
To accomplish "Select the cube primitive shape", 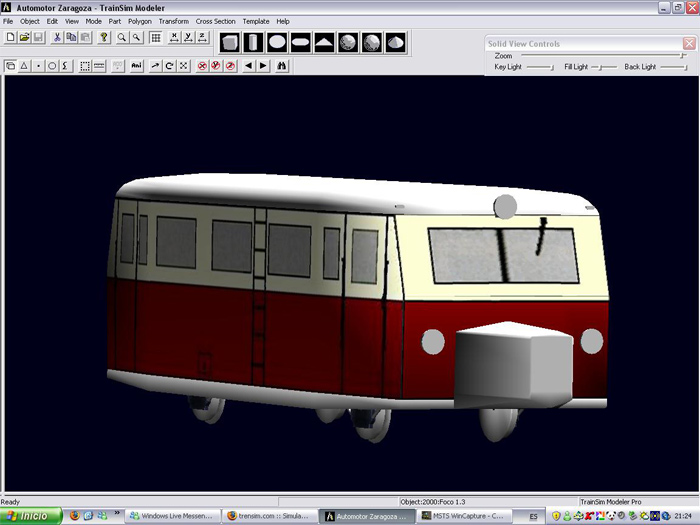I will pos(230,42).
